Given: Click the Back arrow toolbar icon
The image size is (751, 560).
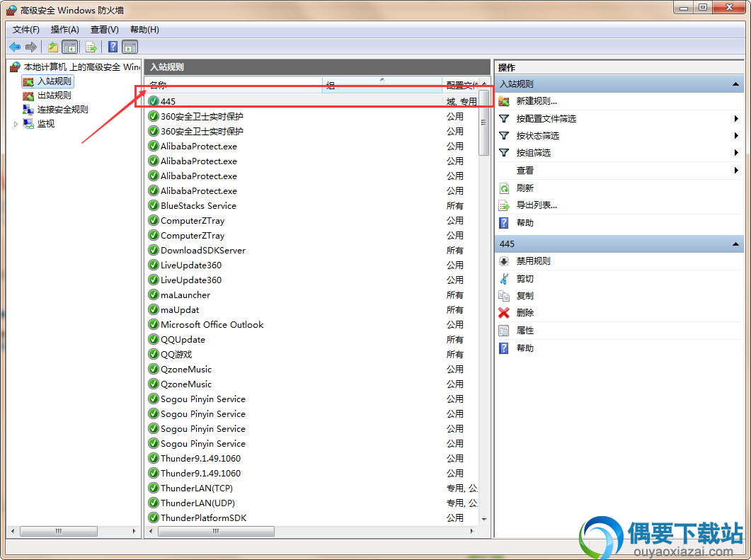Looking at the screenshot, I should click(15, 47).
